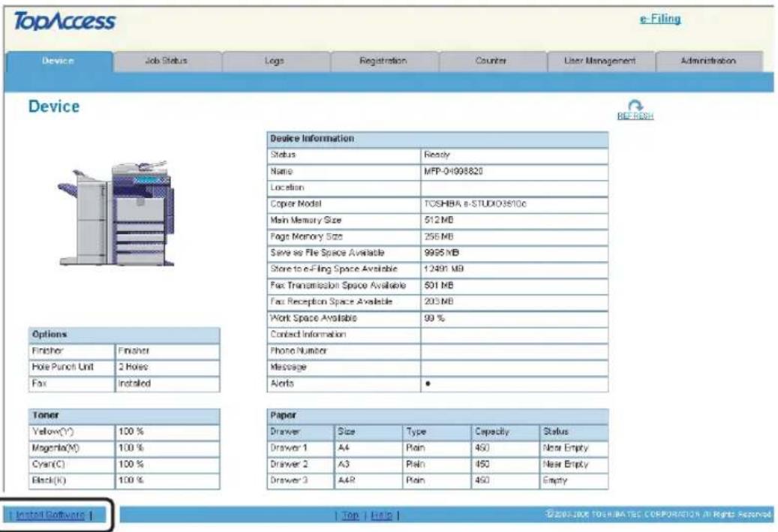778x532 pixels.
Task: Click the Message row label
Action: [x=288, y=367]
